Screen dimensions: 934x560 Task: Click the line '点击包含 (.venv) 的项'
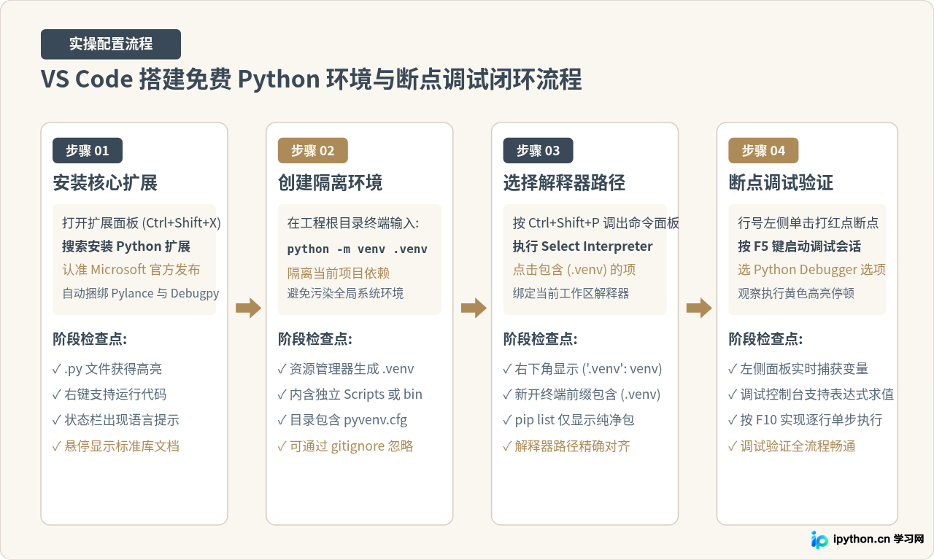[574, 270]
